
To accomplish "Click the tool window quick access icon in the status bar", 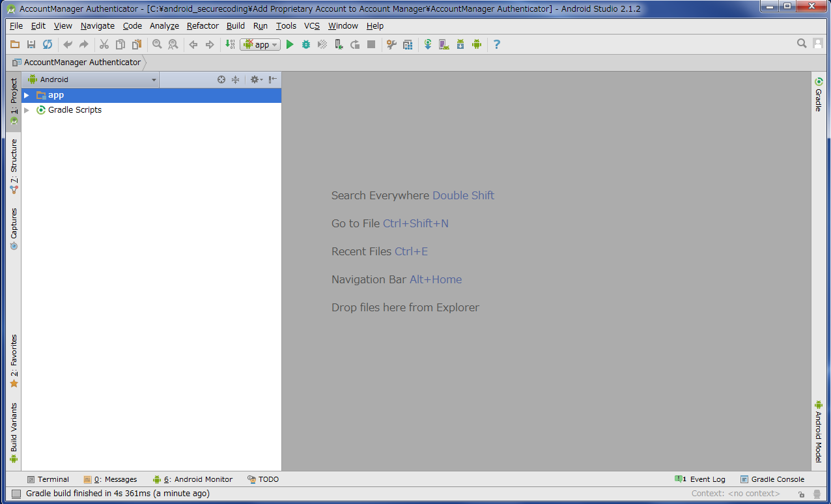I will 16,494.
